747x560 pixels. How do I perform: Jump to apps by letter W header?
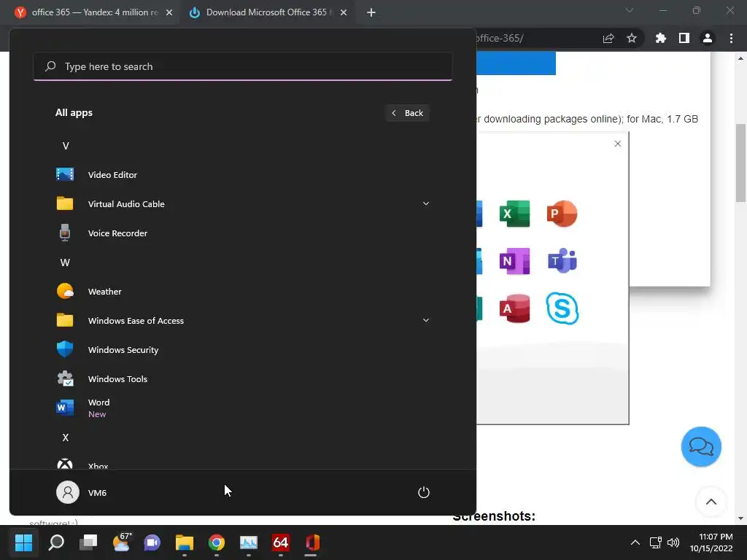(65, 262)
